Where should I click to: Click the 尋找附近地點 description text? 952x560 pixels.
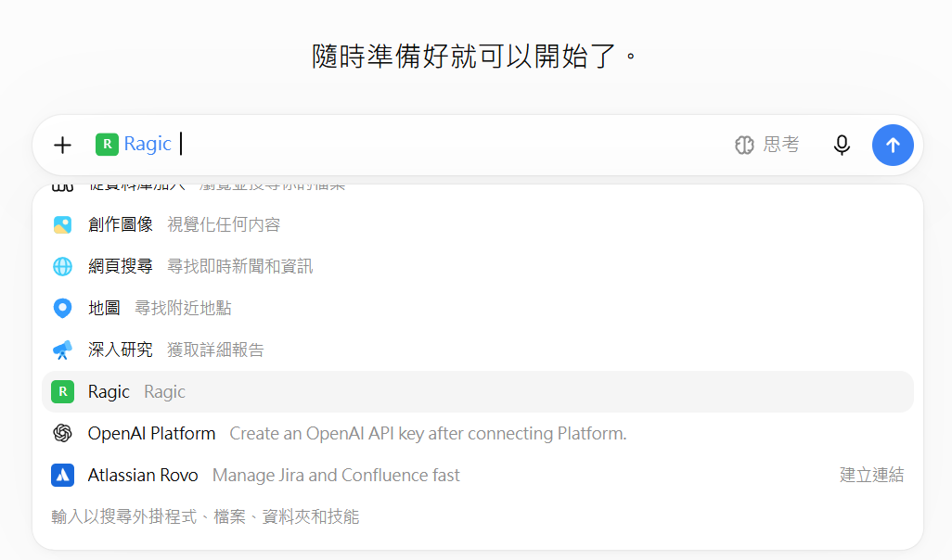[x=183, y=308]
